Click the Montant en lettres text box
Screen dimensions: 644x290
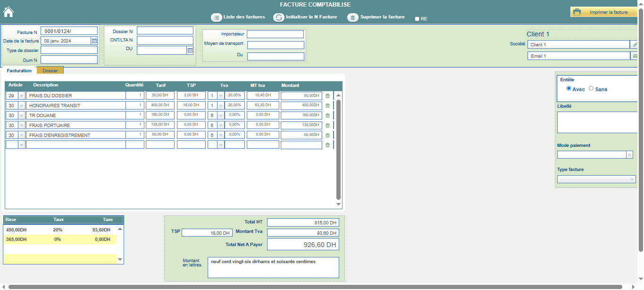pyautogui.click(x=273, y=267)
